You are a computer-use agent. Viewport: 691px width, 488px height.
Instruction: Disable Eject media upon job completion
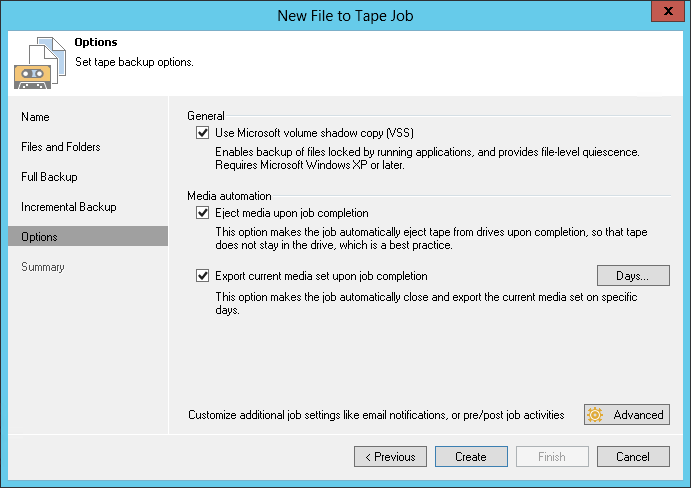pos(203,213)
